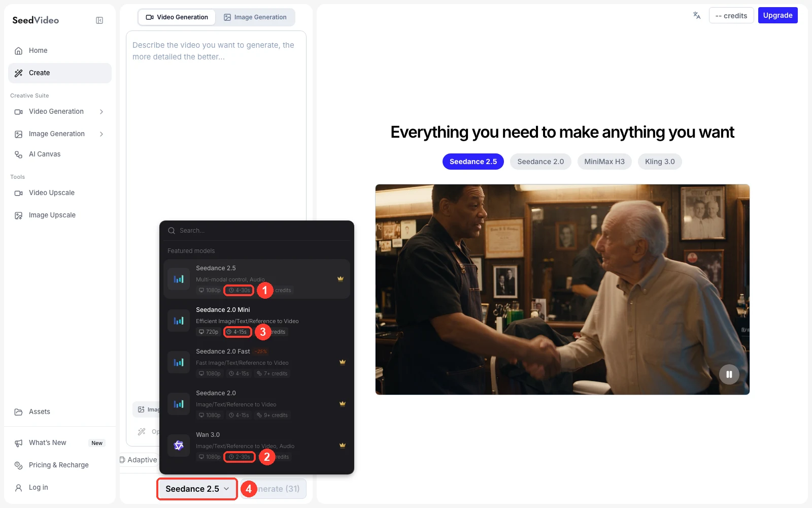Select the Seedance 2.0 showcase pill
812x508 pixels.
tap(540, 162)
